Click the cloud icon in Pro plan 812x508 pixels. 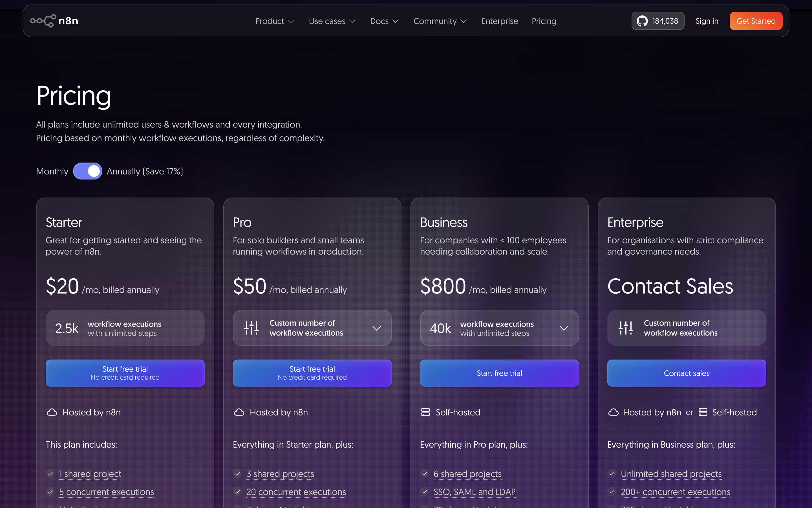(x=239, y=412)
